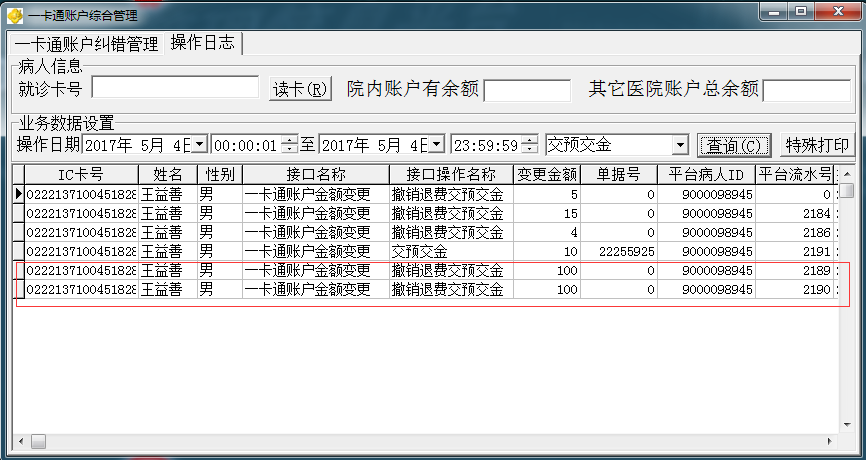Viewport: 866px width, 460px height.
Task: Increase end time with spinner up arrow
Action: point(530,141)
